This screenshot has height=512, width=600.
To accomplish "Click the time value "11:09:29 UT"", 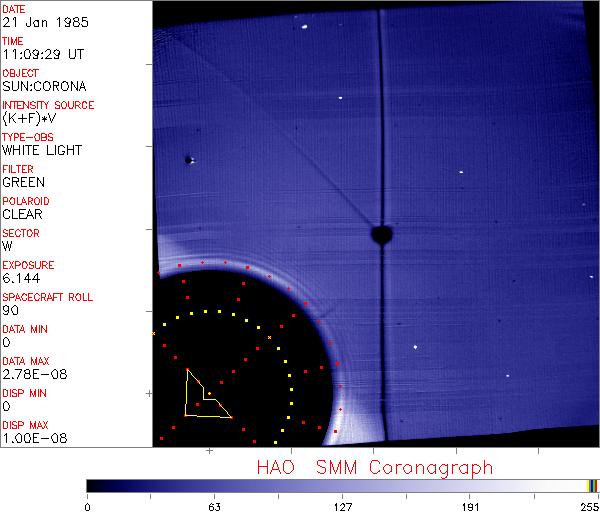I will coord(43,54).
